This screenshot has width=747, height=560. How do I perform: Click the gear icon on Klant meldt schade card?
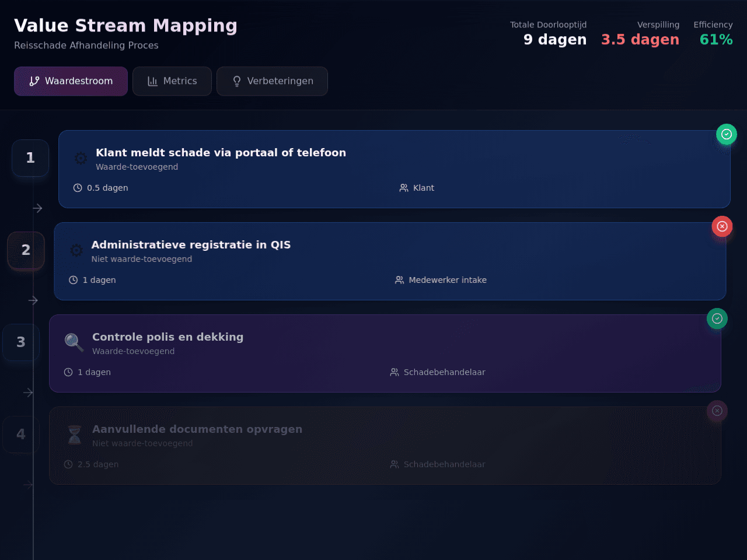81,158
